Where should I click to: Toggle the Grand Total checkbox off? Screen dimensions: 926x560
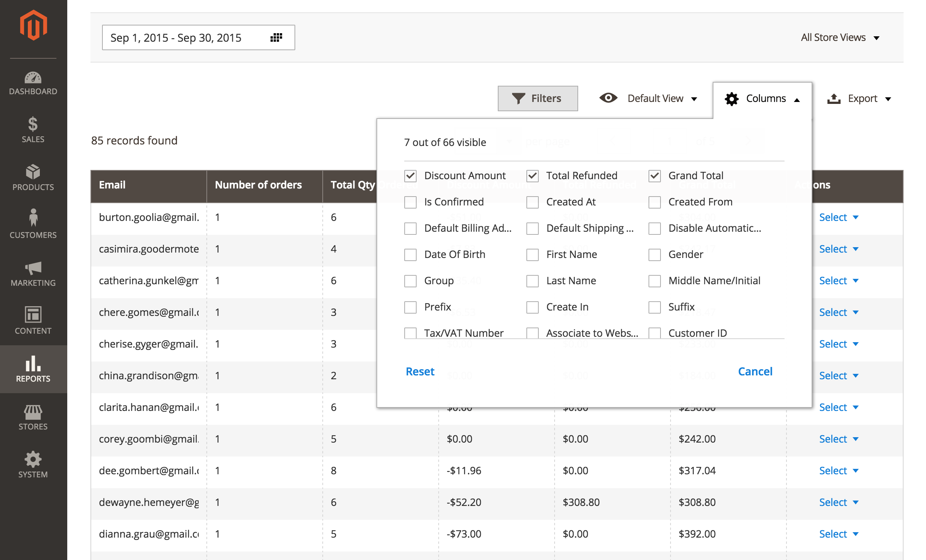pyautogui.click(x=654, y=175)
